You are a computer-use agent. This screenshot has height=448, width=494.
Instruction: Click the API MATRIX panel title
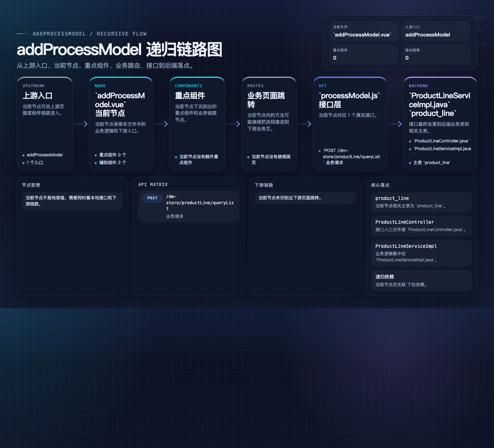153,184
